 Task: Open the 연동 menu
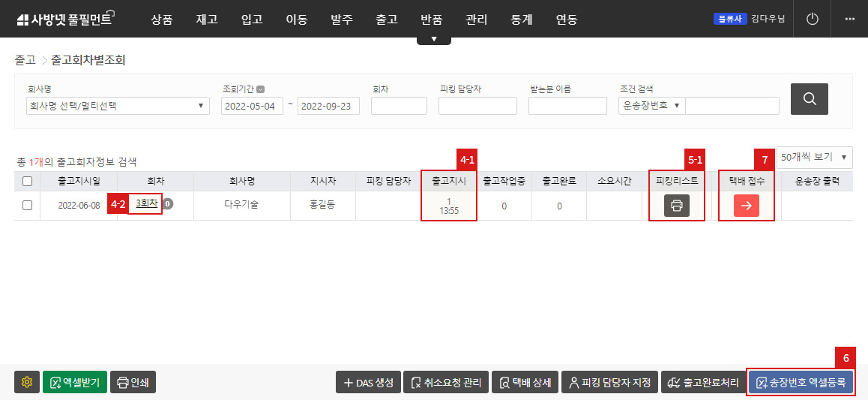point(567,20)
